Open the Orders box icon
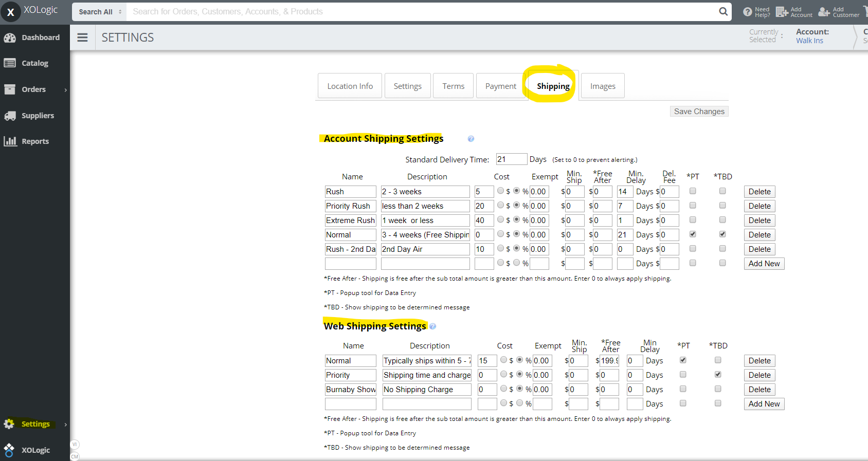The height and width of the screenshot is (461, 868). click(10, 89)
